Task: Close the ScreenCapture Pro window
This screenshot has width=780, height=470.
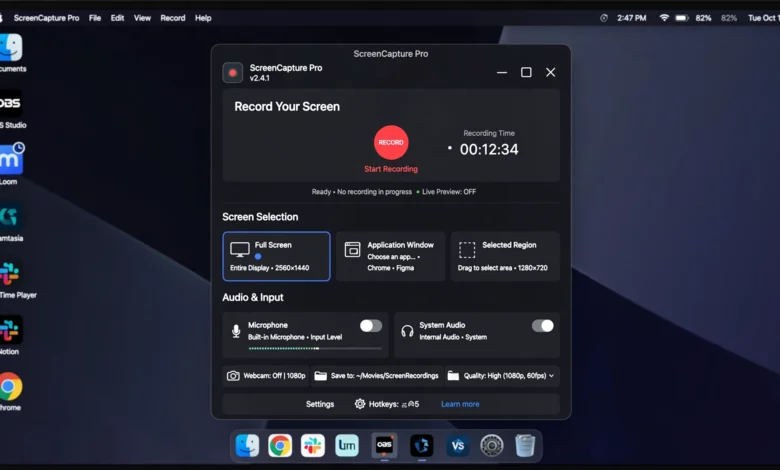Action: (551, 73)
